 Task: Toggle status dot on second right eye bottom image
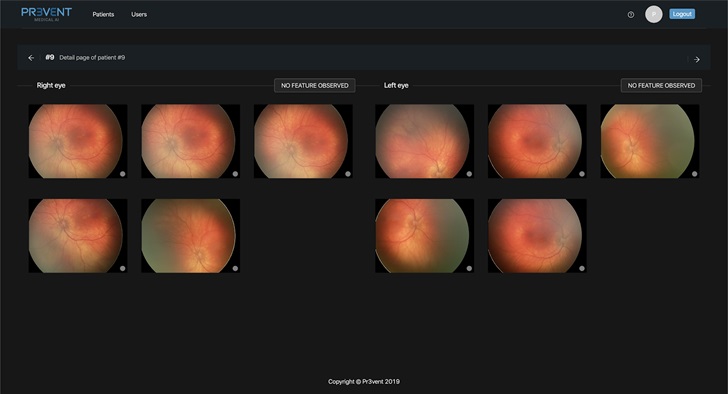coord(235,268)
